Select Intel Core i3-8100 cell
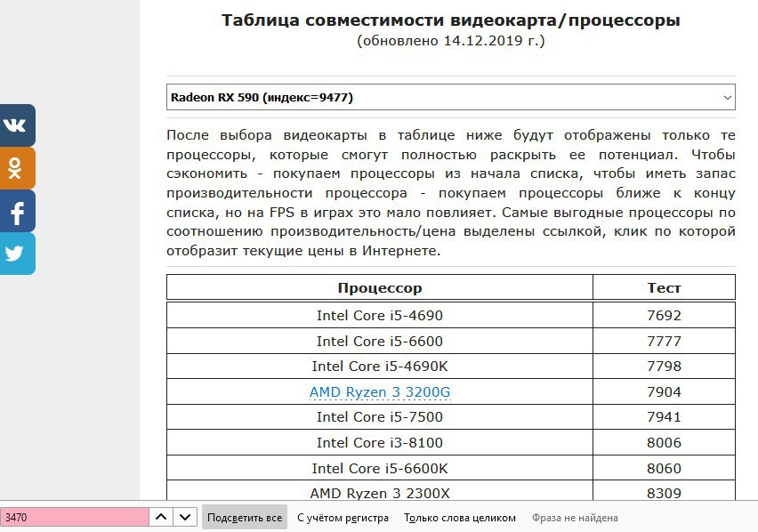The width and height of the screenshot is (758, 532). (x=380, y=443)
